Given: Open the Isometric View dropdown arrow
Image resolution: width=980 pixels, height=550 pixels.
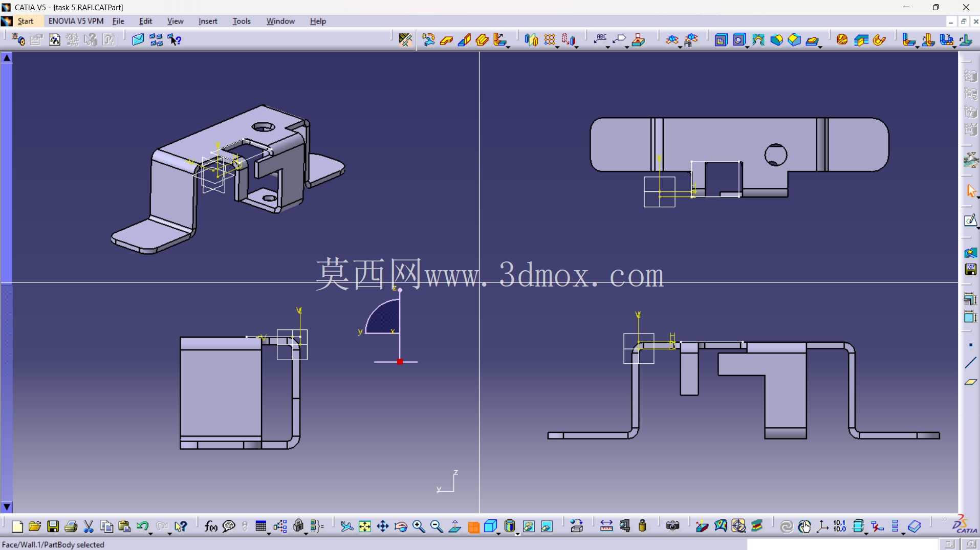Looking at the screenshot, I should (x=498, y=534).
